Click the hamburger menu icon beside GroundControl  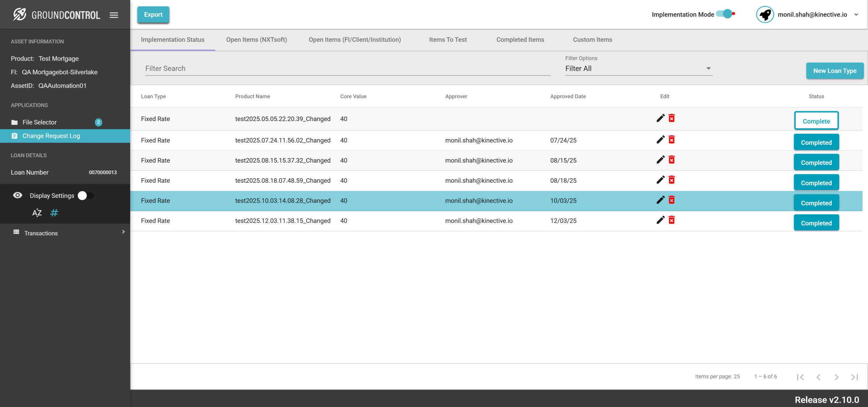[x=114, y=15]
